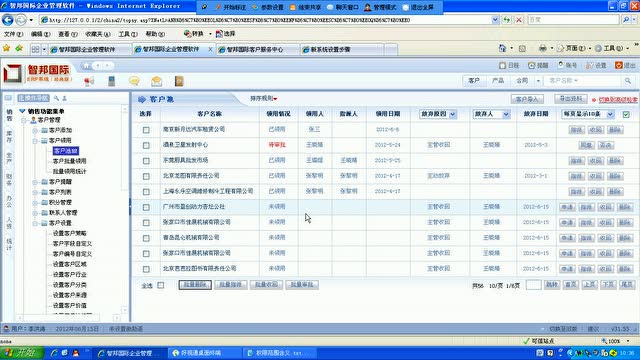Select 设置客户策略 in the tree
The image size is (640, 360).
click(69, 233)
